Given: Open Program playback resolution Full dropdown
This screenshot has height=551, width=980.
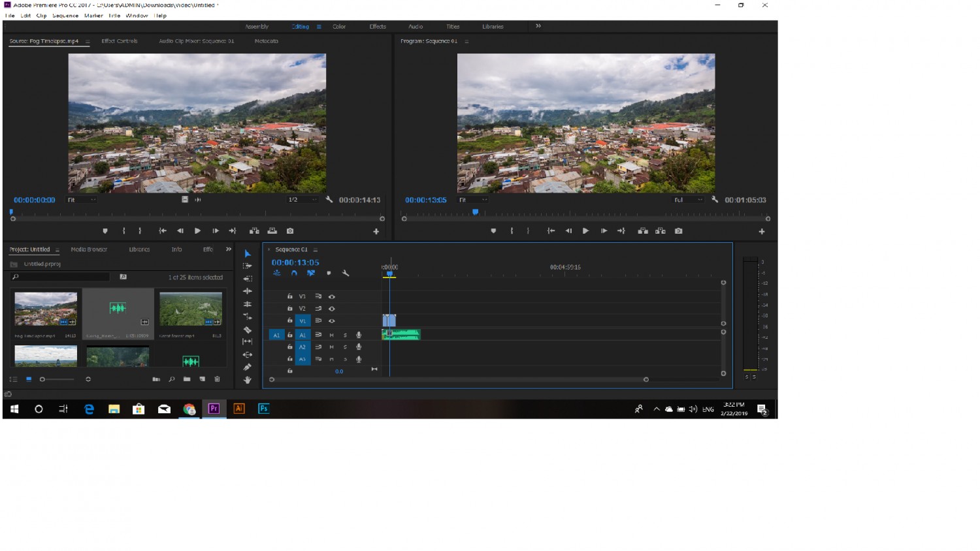Looking at the screenshot, I should [x=689, y=200].
